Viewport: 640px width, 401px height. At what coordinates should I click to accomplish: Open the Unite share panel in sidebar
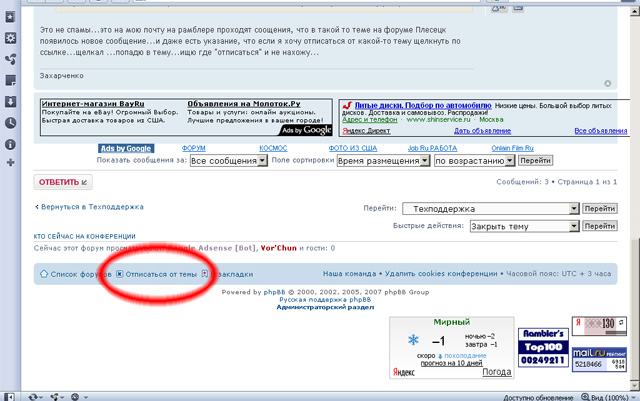pyautogui.click(x=10, y=58)
